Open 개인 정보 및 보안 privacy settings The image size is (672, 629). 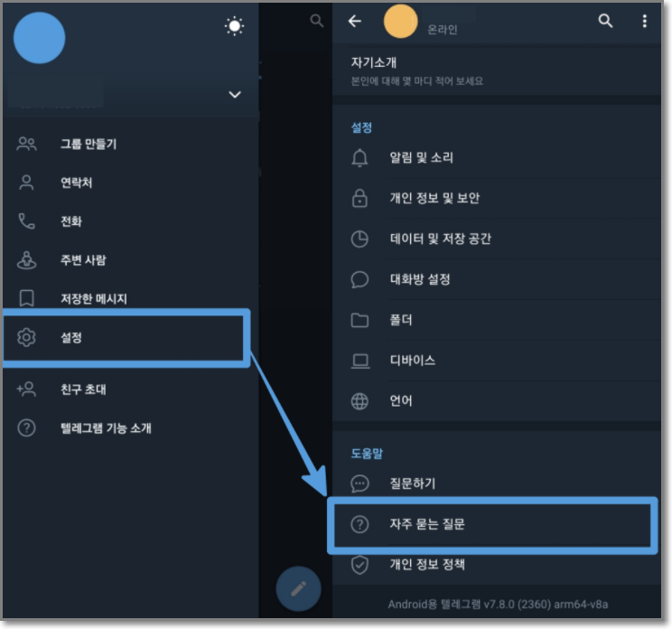(496, 198)
